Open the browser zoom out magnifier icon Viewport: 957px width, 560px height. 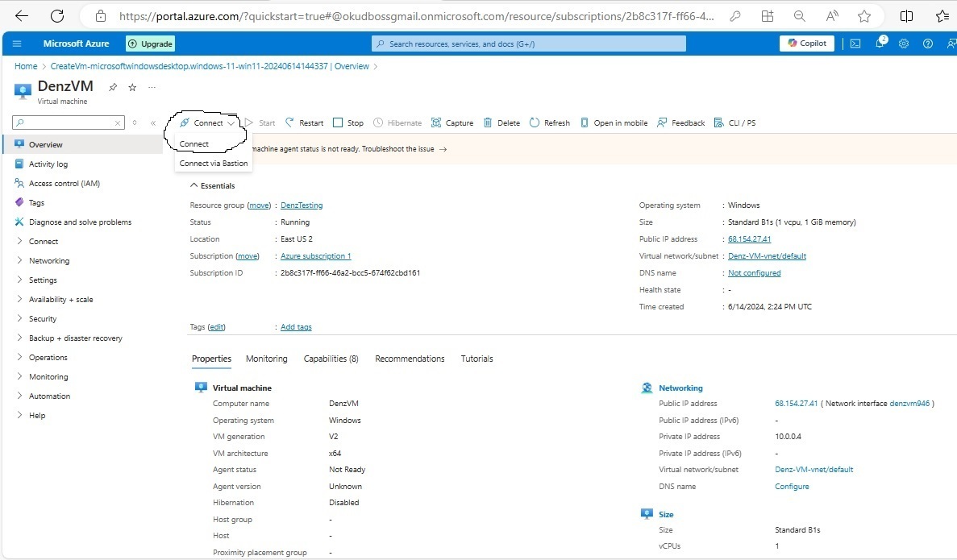(x=800, y=16)
